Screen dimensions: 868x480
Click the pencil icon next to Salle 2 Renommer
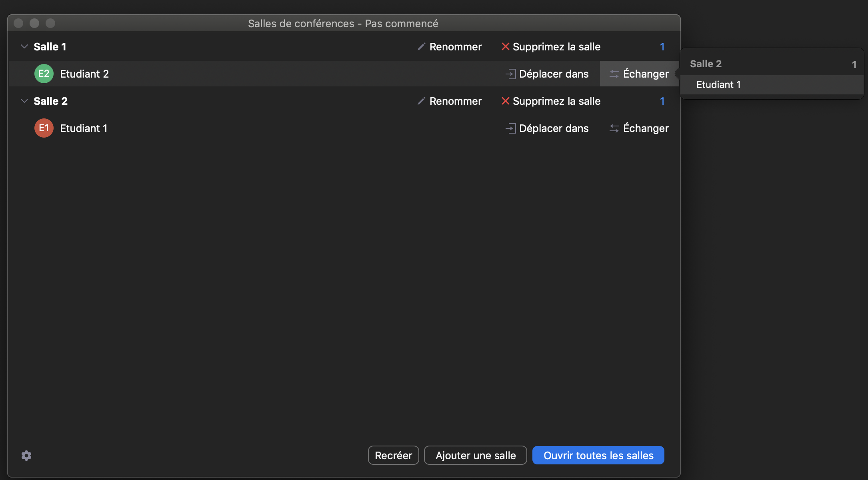(421, 101)
